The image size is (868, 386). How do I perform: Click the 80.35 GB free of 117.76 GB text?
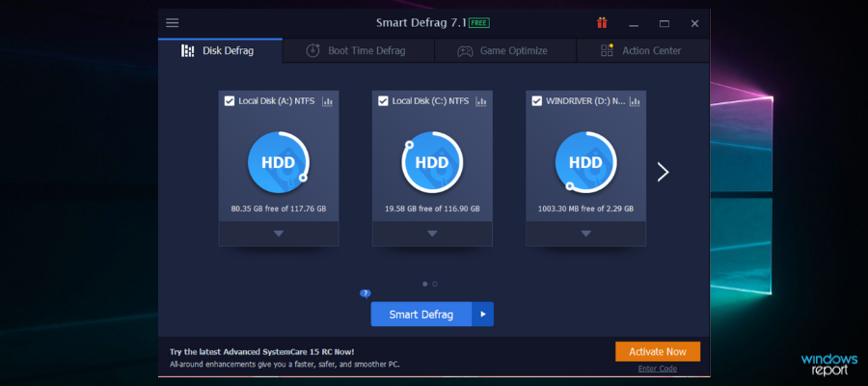pyautogui.click(x=279, y=208)
